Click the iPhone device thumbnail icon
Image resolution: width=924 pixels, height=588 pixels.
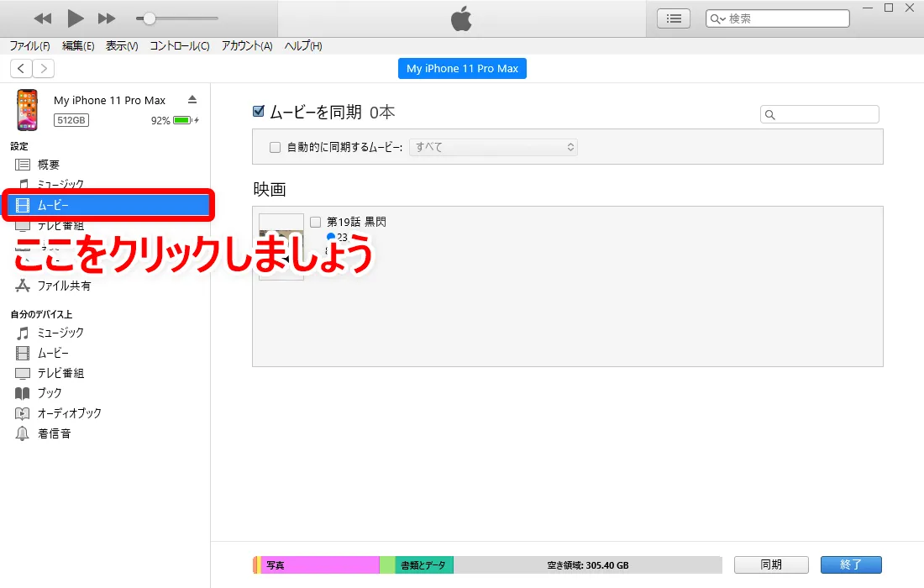pos(27,110)
